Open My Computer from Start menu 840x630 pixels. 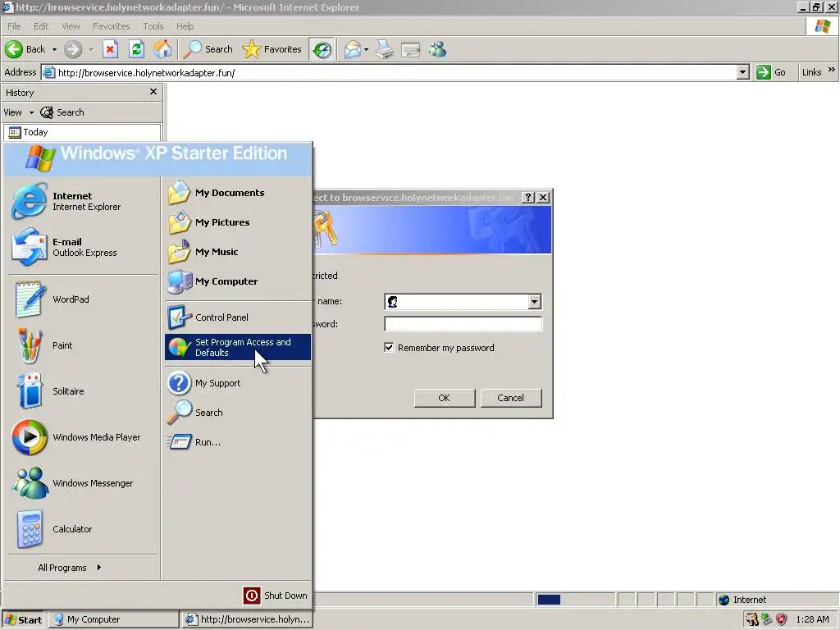pyautogui.click(x=237, y=281)
